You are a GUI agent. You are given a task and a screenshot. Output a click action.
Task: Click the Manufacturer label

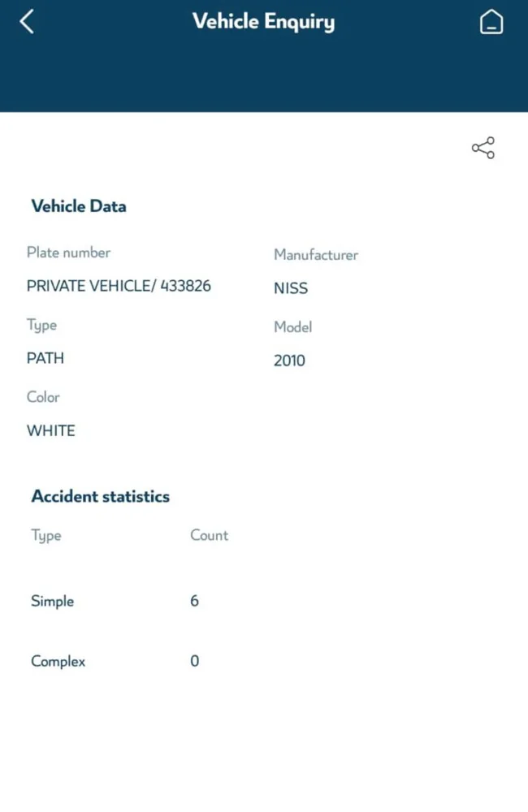(x=316, y=255)
